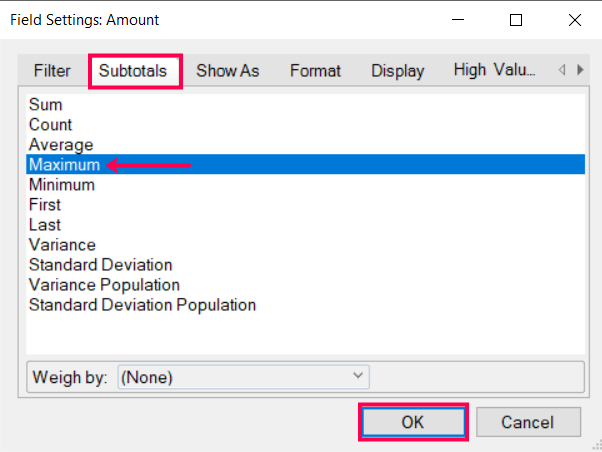The width and height of the screenshot is (602, 452).
Task: Confirm settings with the OK button
Action: tap(413, 422)
